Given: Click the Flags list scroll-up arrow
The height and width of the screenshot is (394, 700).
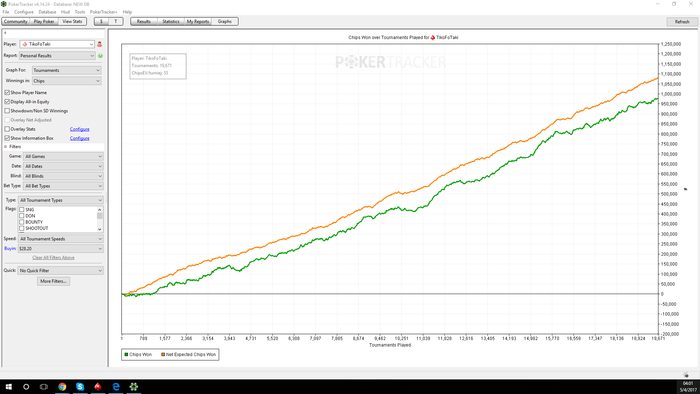Looking at the screenshot, I should pyautogui.click(x=100, y=209).
